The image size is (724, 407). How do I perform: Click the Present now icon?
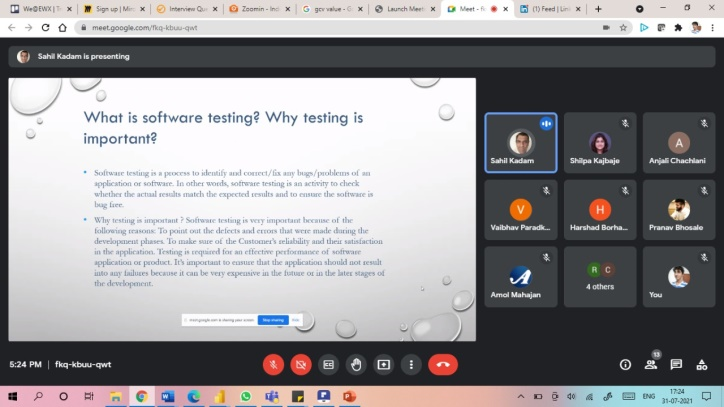click(383, 365)
